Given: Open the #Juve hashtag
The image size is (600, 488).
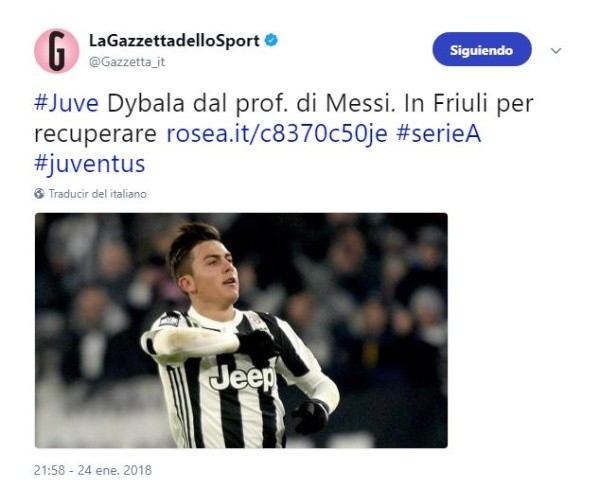Looking at the screenshot, I should coord(67,103).
